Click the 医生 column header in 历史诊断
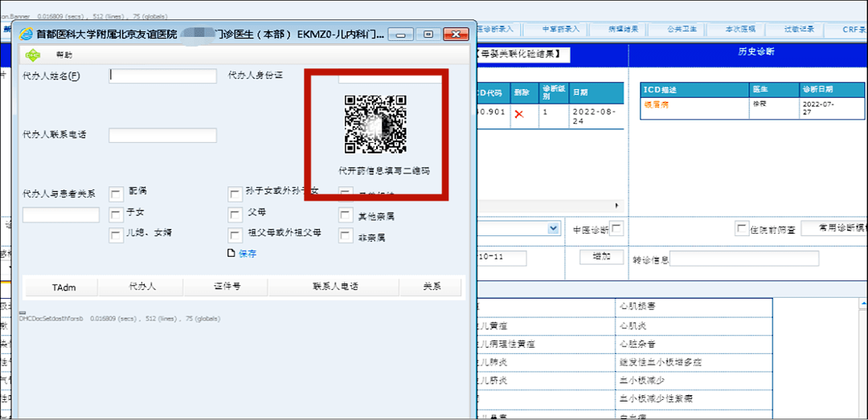Viewport: 868px width, 420px height. (x=775, y=90)
